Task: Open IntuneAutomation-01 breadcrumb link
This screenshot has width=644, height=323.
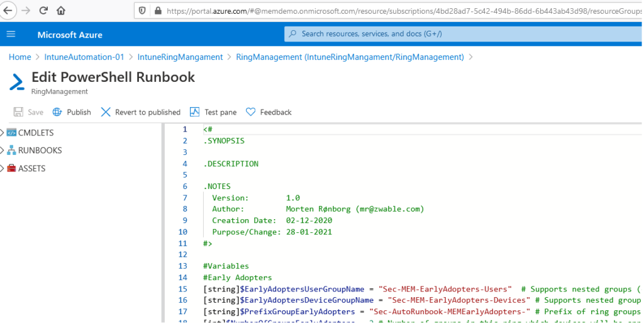Action: click(84, 57)
